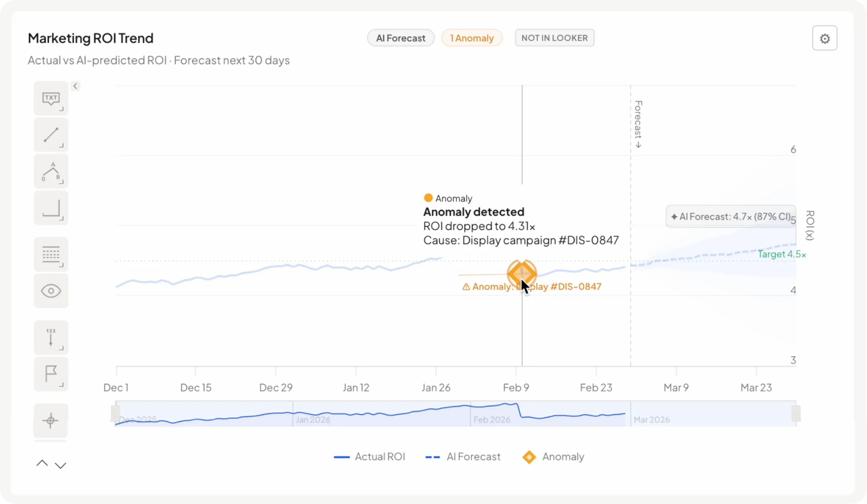Click the 1 Anomaly badge
Screen dimensions: 867x504
tap(472, 38)
